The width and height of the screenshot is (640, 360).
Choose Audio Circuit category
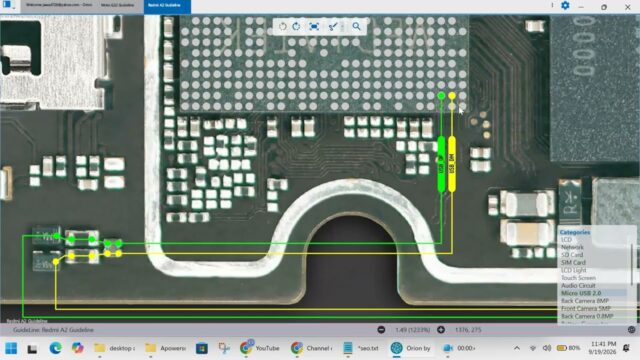coord(578,285)
